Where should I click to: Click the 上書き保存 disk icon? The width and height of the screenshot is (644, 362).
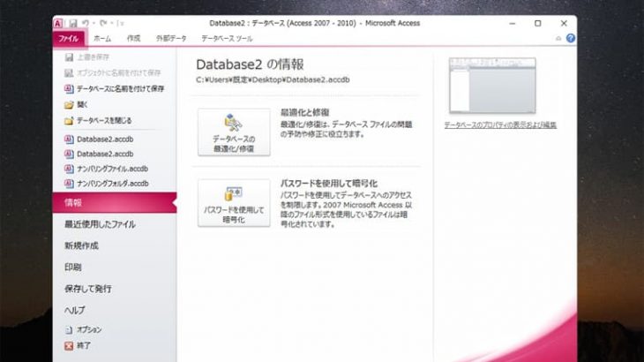pos(69,57)
